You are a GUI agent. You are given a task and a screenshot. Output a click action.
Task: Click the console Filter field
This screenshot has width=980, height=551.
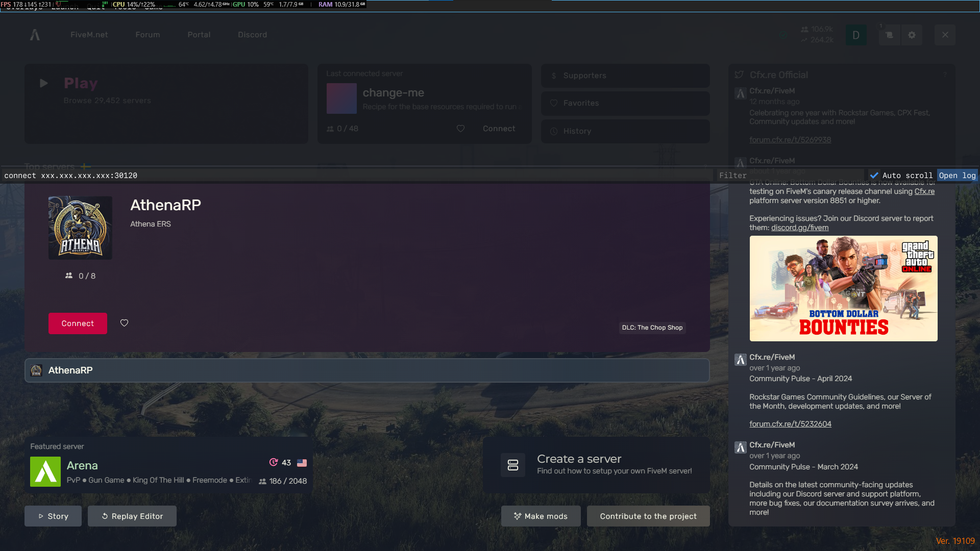(790, 176)
